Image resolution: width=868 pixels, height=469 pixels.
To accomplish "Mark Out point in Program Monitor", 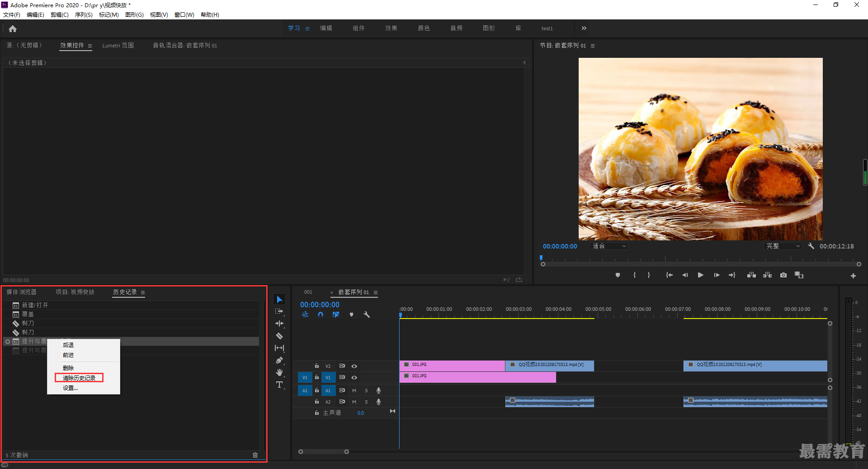I will 649,275.
